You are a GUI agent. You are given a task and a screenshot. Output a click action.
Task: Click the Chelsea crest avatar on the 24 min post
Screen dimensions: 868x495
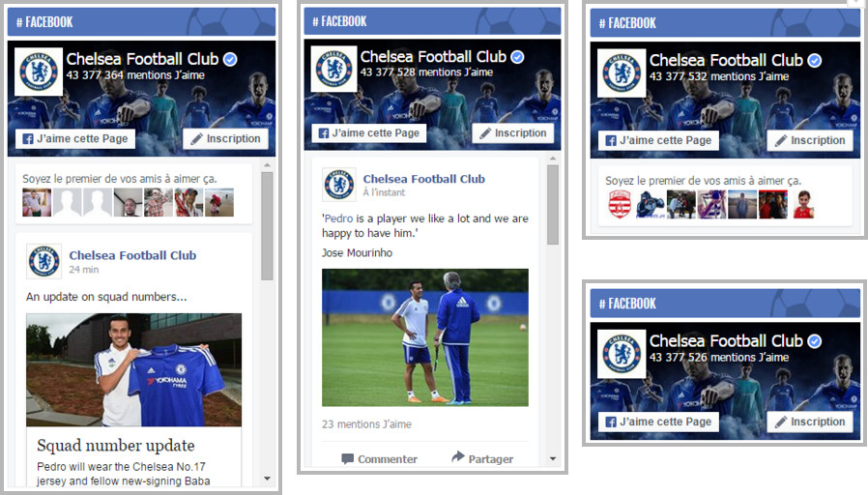click(x=44, y=261)
